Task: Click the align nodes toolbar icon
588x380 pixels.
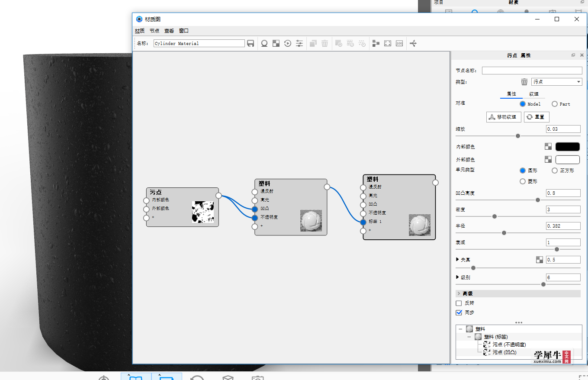Action: point(376,43)
